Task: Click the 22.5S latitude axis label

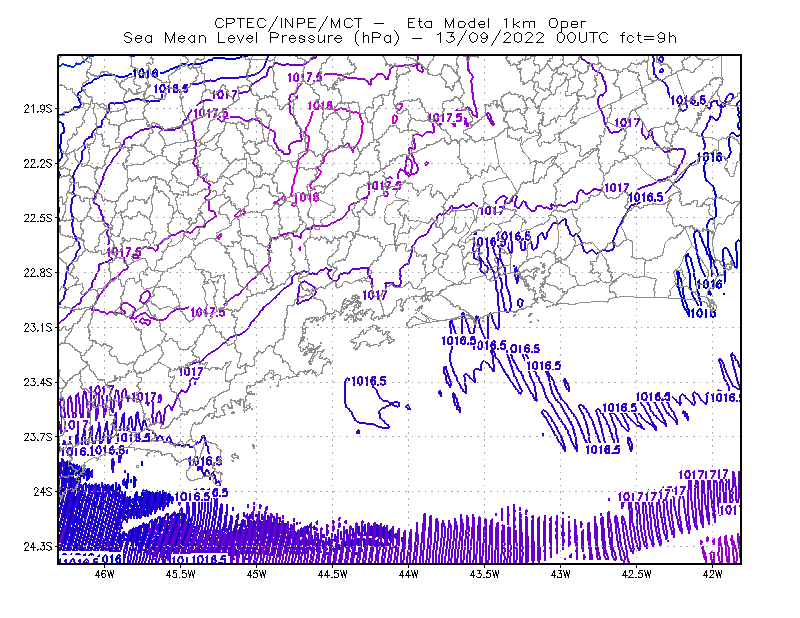Action: [x=37, y=218]
